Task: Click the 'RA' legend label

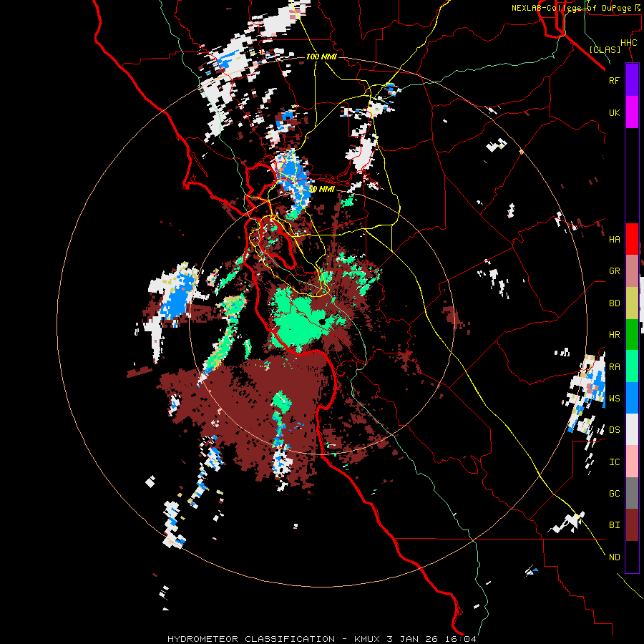Action: 614,367
